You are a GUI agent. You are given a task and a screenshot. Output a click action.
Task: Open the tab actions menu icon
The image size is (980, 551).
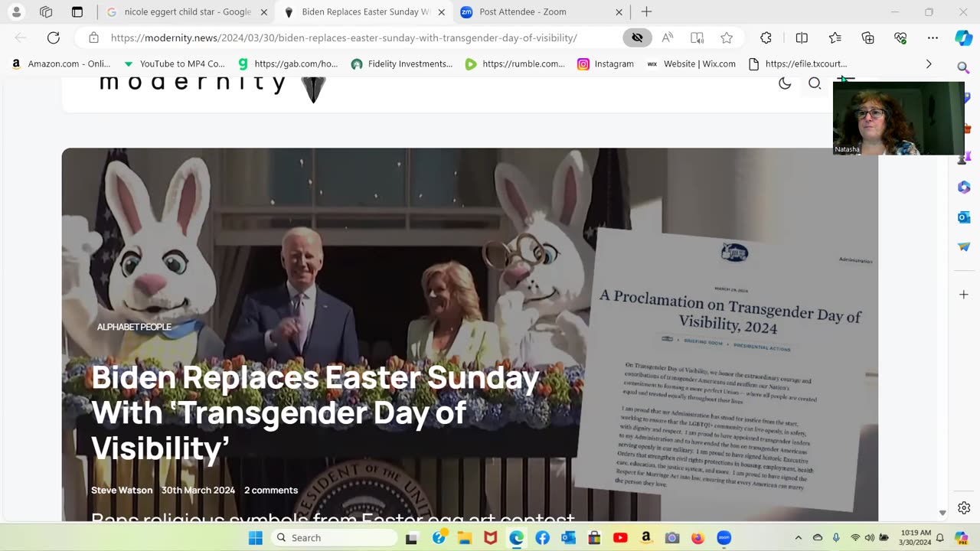click(77, 12)
